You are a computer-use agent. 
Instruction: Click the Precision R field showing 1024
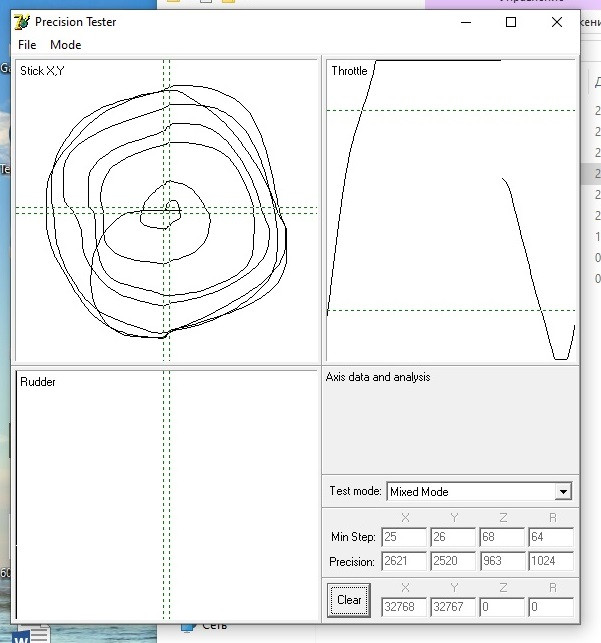[551, 562]
